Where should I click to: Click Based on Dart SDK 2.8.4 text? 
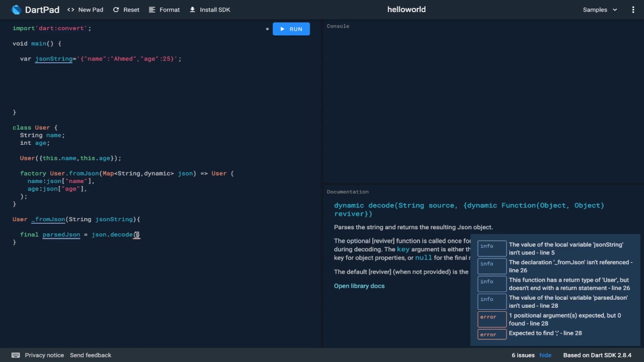pos(597,355)
